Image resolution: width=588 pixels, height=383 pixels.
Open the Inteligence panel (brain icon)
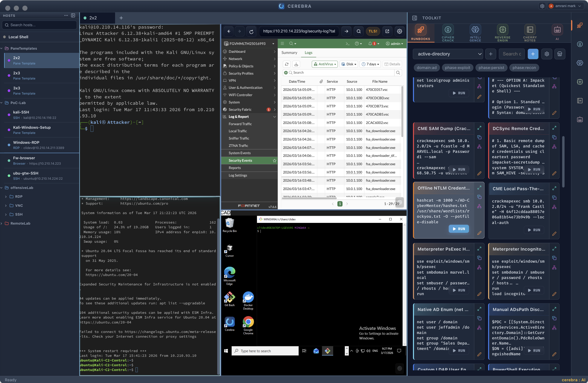click(475, 32)
